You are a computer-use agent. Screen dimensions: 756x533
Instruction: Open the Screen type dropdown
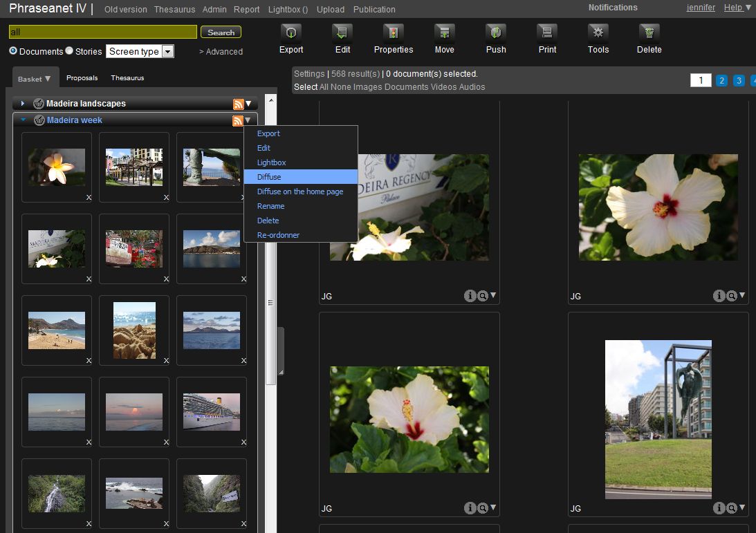[140, 51]
